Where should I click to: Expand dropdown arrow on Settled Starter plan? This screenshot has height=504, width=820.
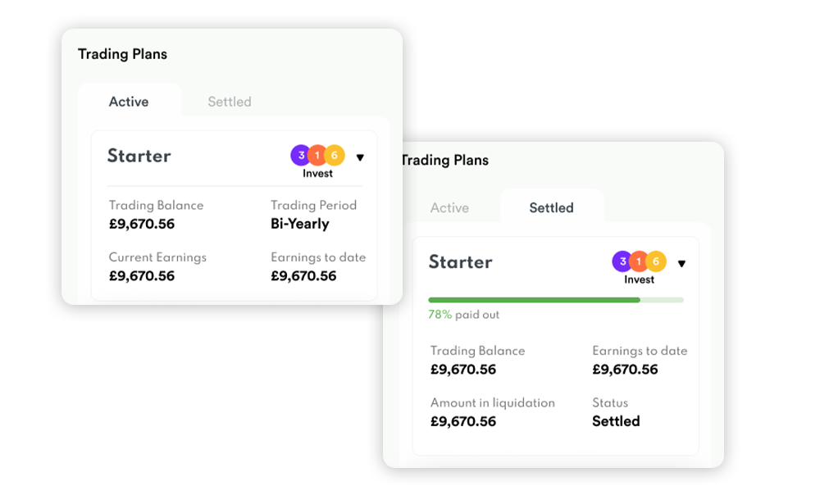[681, 264]
